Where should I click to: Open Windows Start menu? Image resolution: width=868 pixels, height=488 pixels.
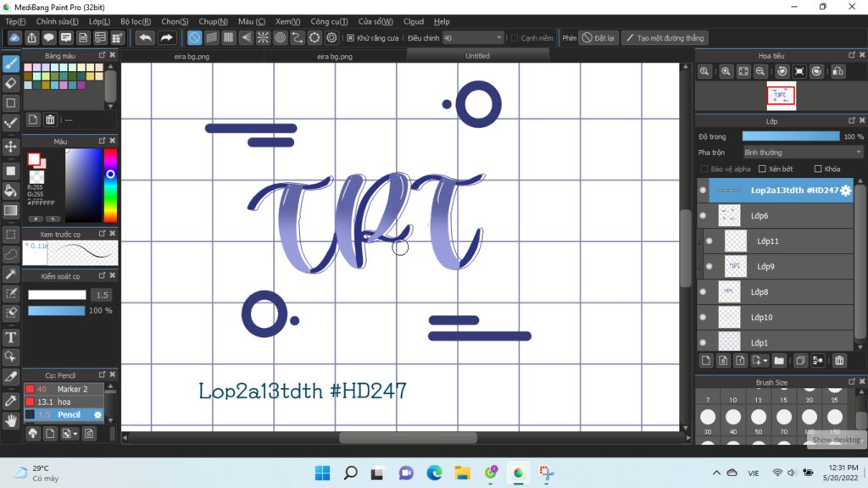tap(322, 473)
